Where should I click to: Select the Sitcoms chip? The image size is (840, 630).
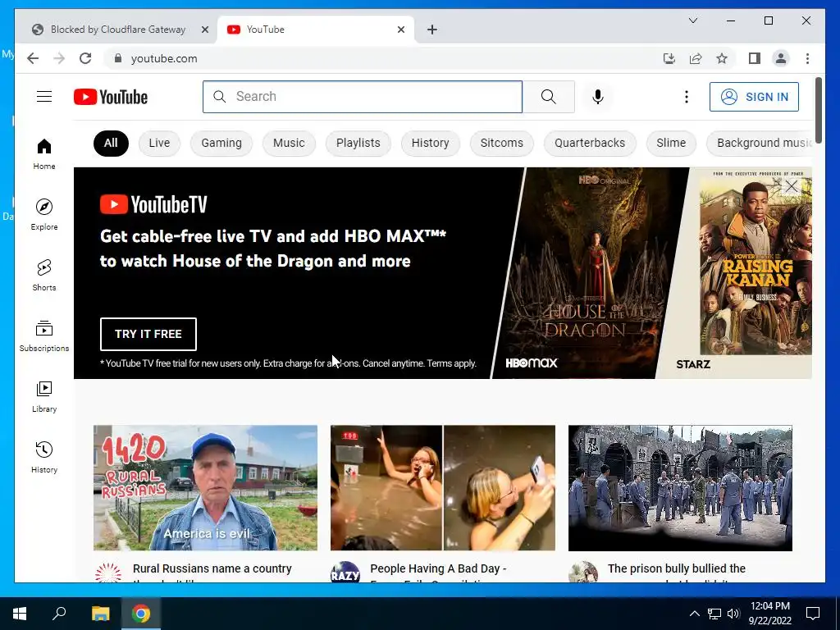point(501,143)
